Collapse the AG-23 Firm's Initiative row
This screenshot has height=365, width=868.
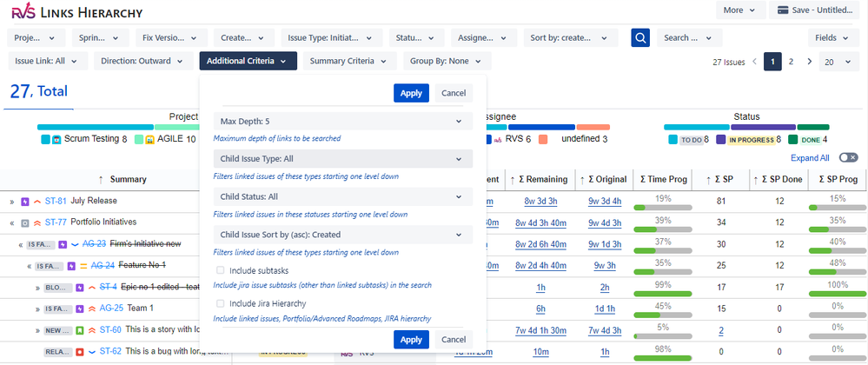[x=21, y=244]
